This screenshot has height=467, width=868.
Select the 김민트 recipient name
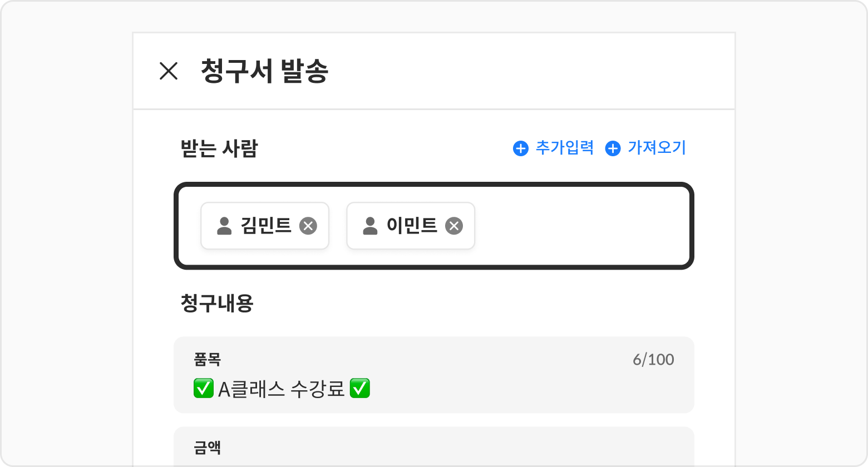tap(266, 226)
